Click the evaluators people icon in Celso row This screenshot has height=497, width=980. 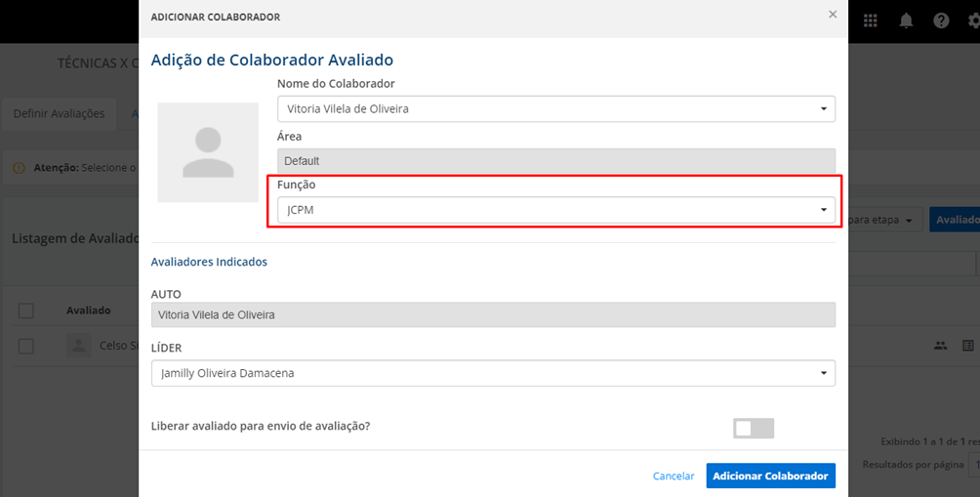(x=940, y=346)
